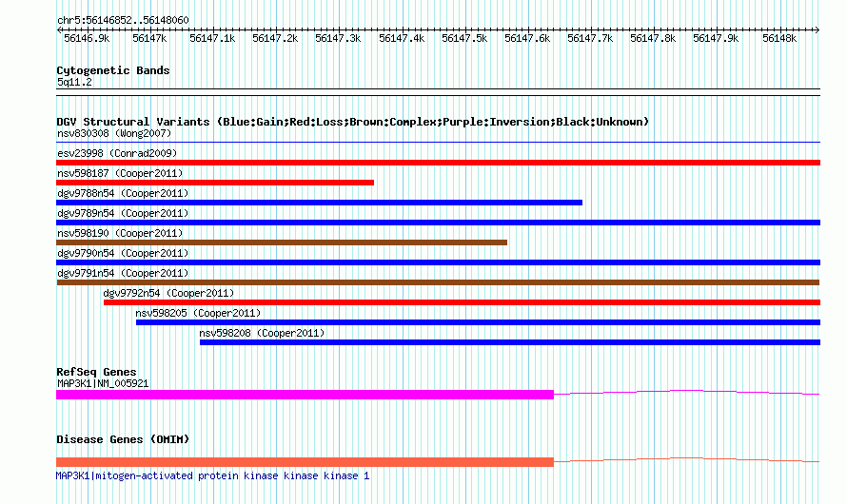Viewport: 847px width, 504px height.
Task: Open the dgv9791n54 (Cooper2011) label
Action: pyautogui.click(x=123, y=273)
